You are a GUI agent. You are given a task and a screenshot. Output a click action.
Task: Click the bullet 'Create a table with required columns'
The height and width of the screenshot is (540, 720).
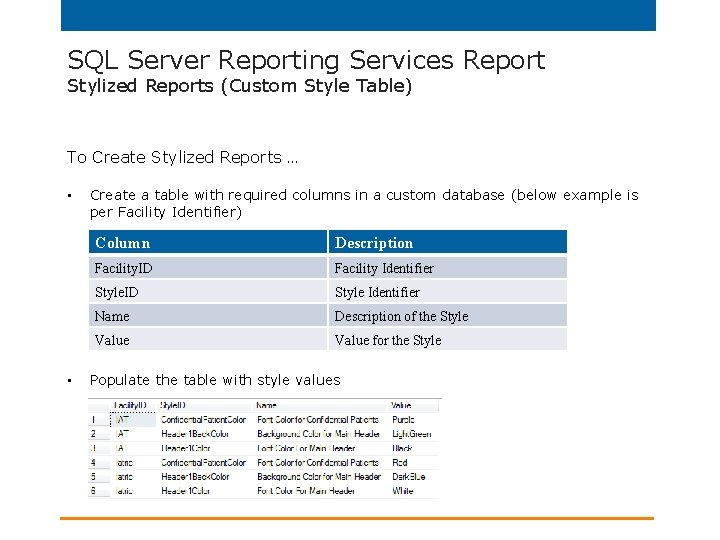pyautogui.click(x=364, y=203)
